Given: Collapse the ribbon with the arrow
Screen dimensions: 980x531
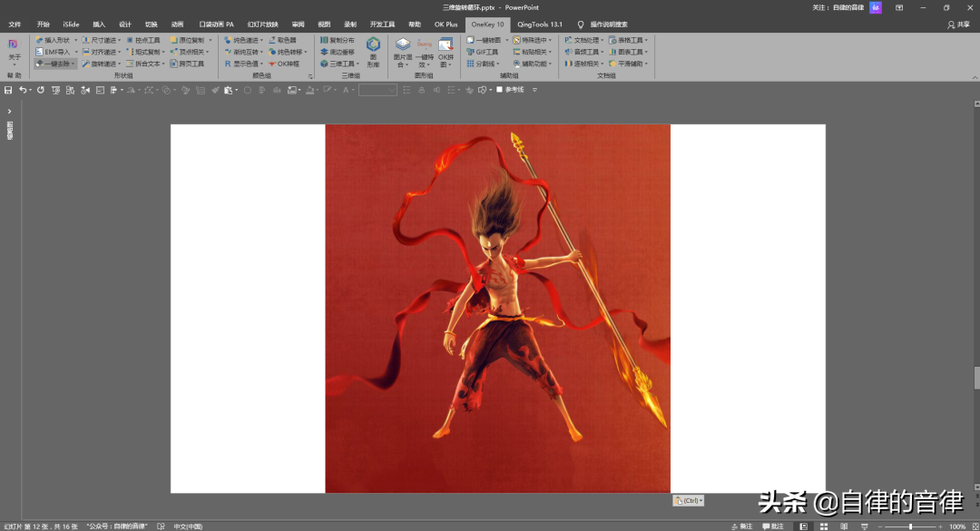Looking at the screenshot, I should (x=975, y=77).
